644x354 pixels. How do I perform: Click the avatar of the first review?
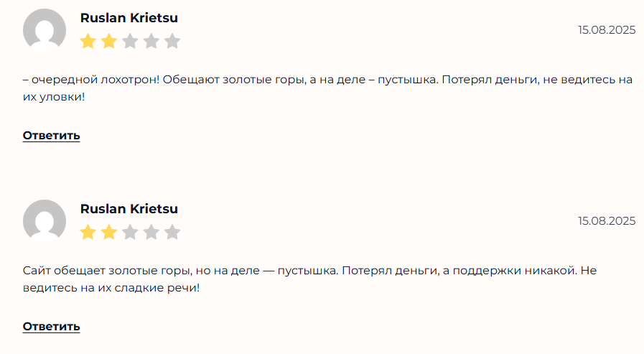(x=45, y=30)
